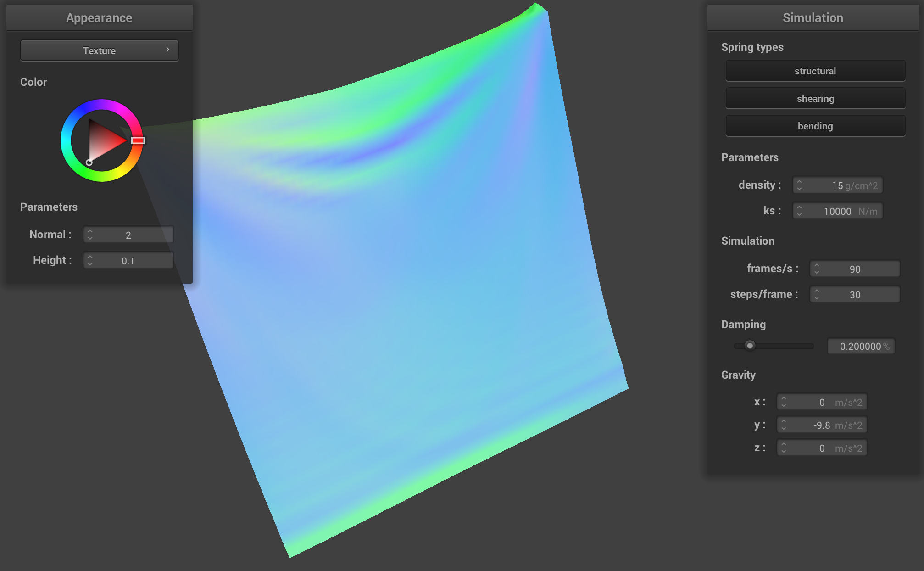Viewport: 924px width, 571px height.
Task: Click the Damping slider handle
Action: click(750, 346)
